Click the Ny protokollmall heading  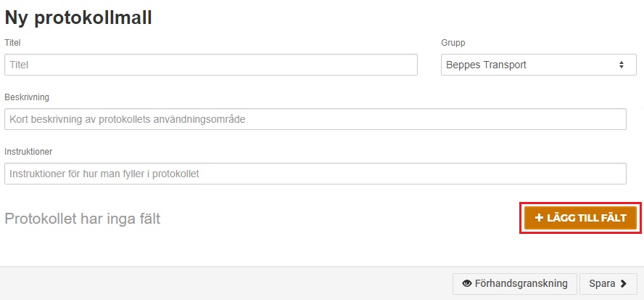click(x=78, y=18)
